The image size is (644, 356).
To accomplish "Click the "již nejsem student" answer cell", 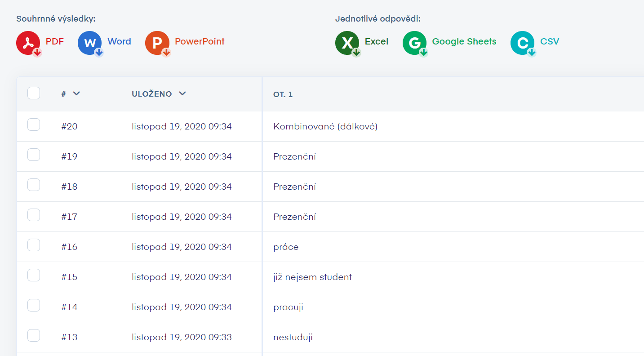I will [x=312, y=277].
